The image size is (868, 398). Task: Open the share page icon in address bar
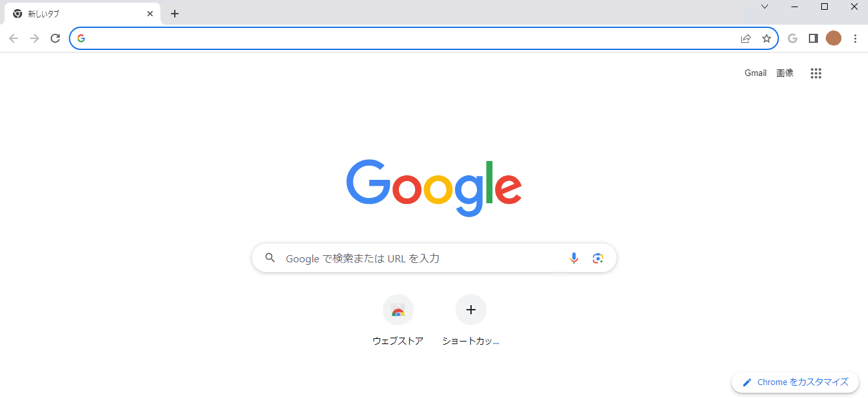(746, 38)
